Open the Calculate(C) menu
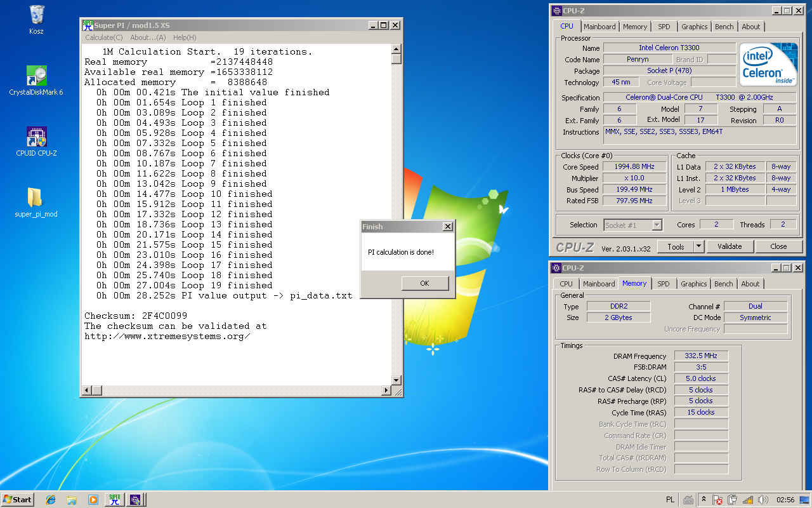The width and height of the screenshot is (812, 508). pos(104,37)
